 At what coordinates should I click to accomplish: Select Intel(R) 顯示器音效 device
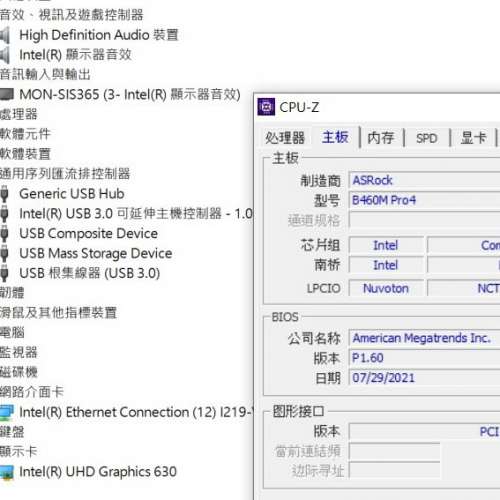[x=75, y=55]
